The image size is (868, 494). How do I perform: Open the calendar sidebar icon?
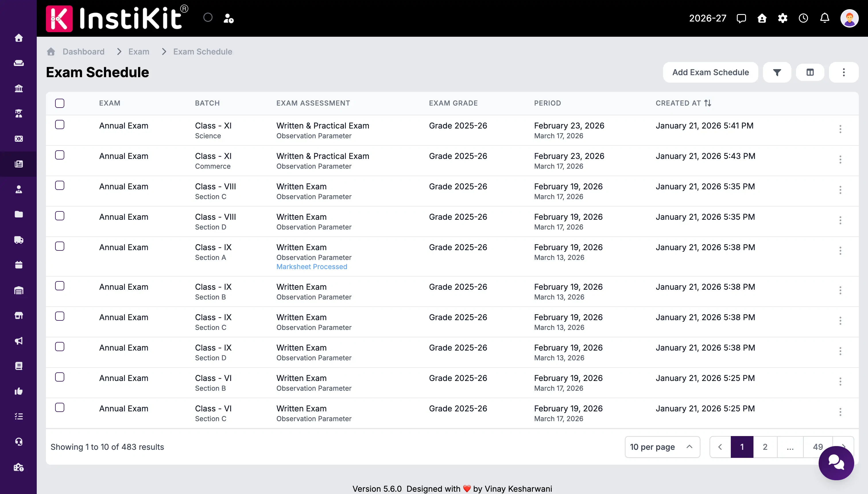pos(19,265)
